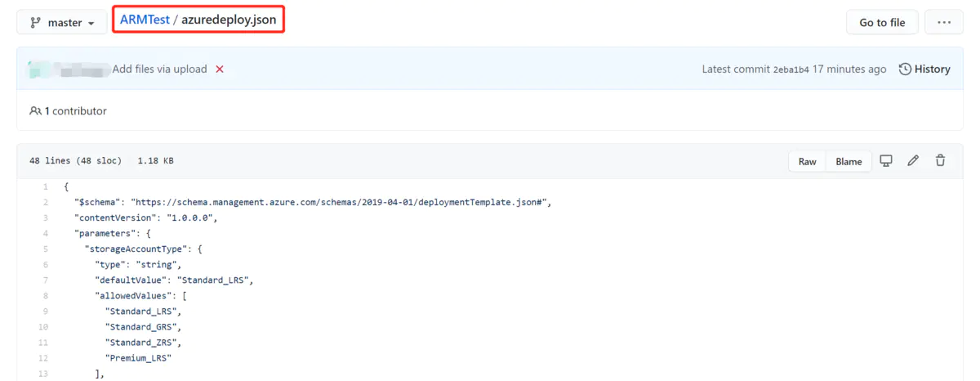The height and width of the screenshot is (381, 980).
Task: Open commit hash 2eba1b4
Action: [791, 69]
